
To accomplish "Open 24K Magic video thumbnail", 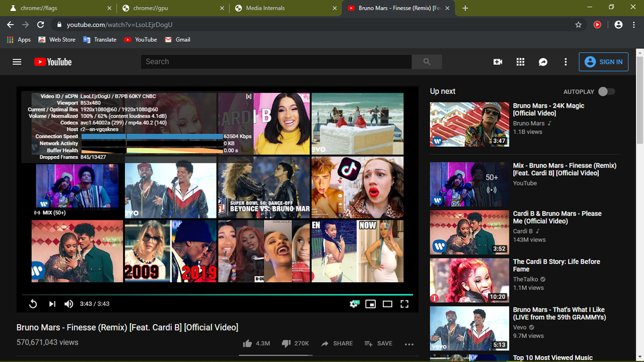I will [x=469, y=124].
